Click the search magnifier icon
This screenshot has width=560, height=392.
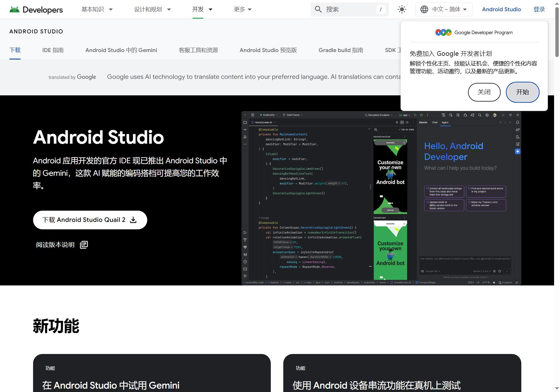(x=318, y=9)
